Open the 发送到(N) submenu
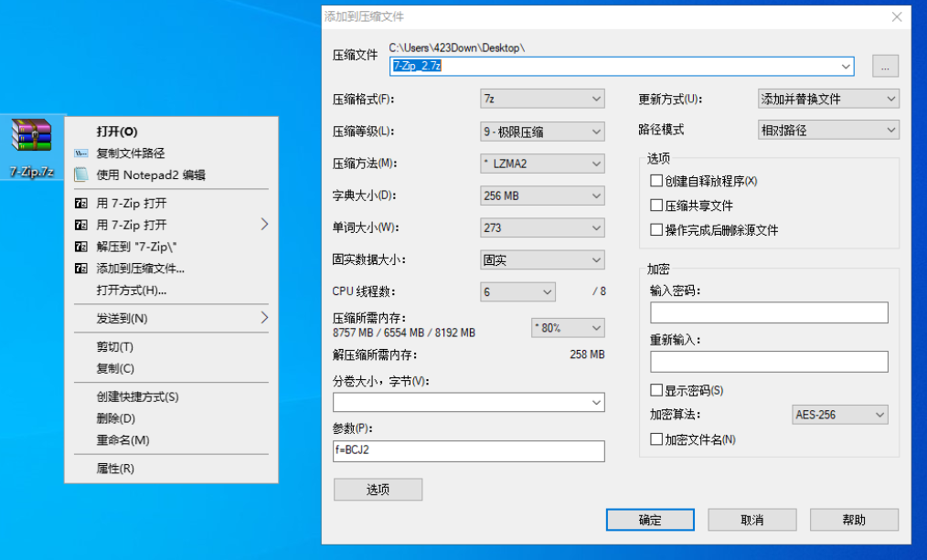The image size is (927, 560). (x=172, y=319)
